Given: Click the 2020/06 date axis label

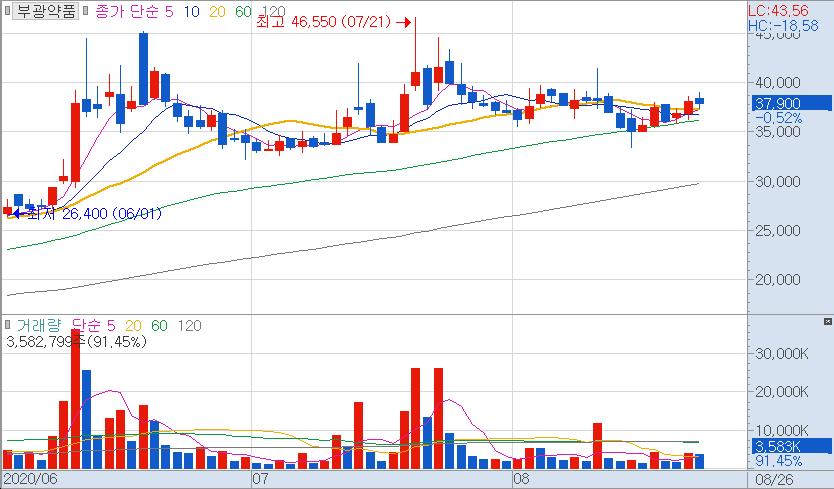Looking at the screenshot, I should point(31,478).
